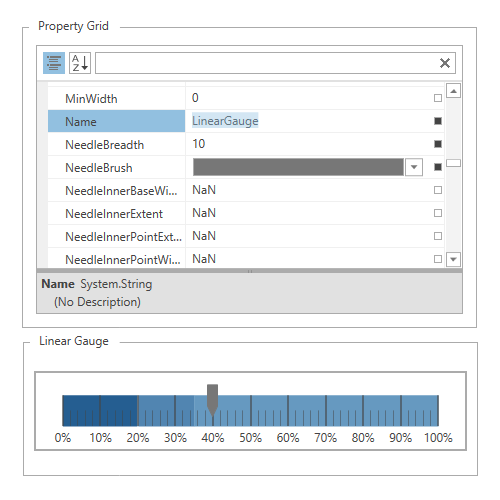Image resolution: width=500 pixels, height=500 pixels.
Task: Toggle the NeedleBreadth value marker square
Action: pyautogui.click(x=438, y=144)
